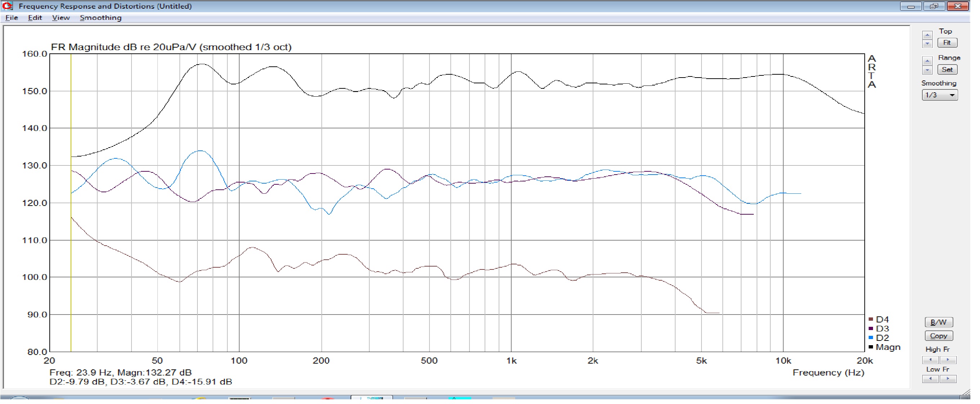Toggle B/W display mode
Image resolution: width=980 pixels, height=404 pixels.
click(x=939, y=322)
